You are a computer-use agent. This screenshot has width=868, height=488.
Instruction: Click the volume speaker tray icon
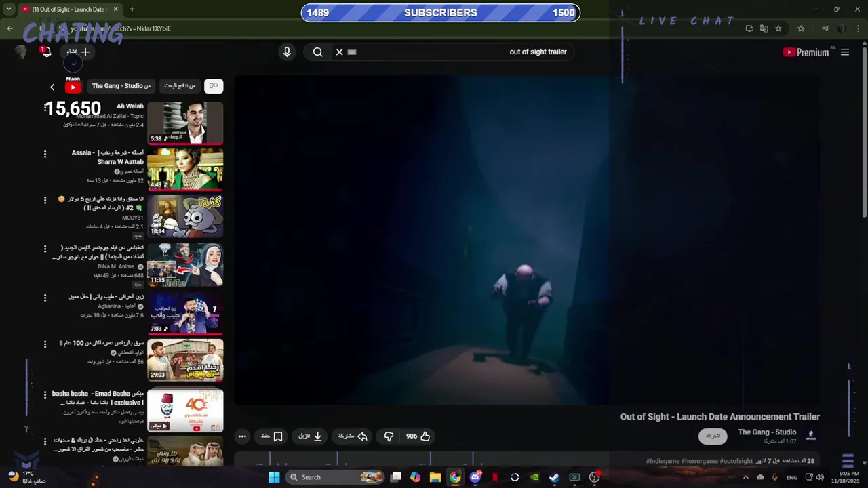820,477
